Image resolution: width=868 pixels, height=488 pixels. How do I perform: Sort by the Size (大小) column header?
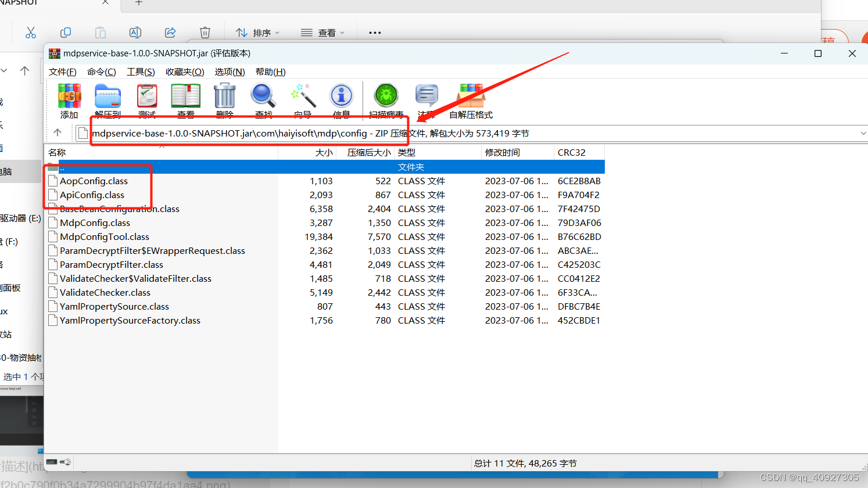point(307,152)
